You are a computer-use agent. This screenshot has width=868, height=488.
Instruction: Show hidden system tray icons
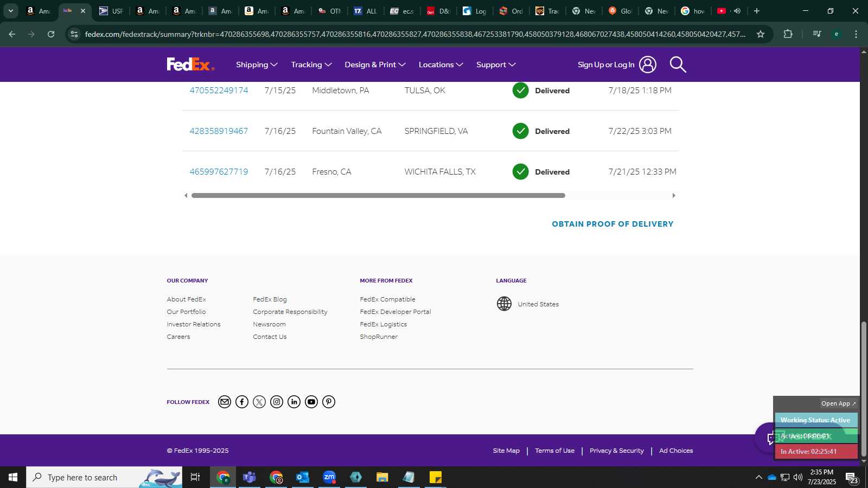click(x=758, y=477)
